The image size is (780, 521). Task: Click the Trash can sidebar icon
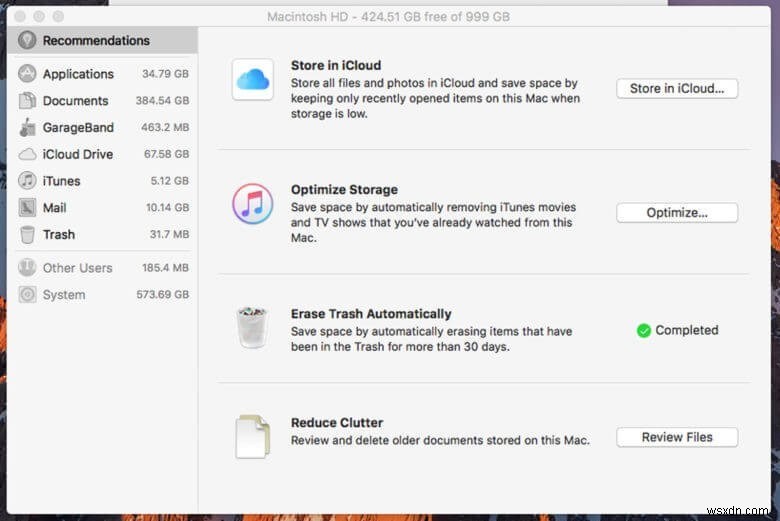coord(27,234)
